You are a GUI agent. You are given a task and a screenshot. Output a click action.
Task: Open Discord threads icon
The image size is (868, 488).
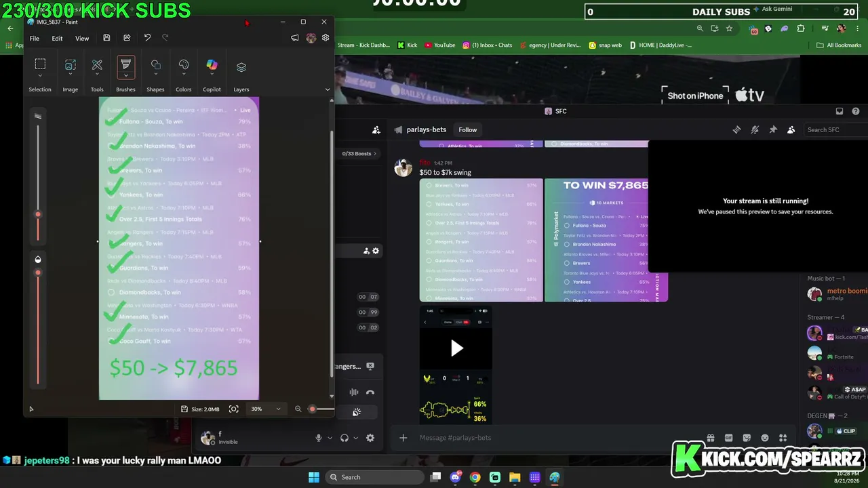(x=736, y=129)
